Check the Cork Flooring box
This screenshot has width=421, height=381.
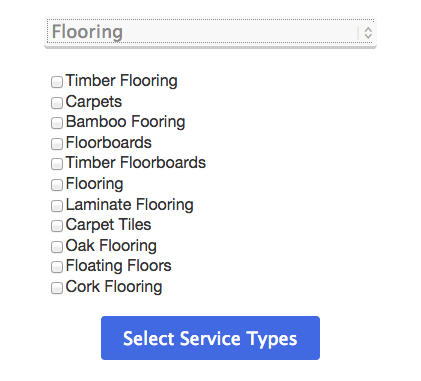click(x=57, y=288)
